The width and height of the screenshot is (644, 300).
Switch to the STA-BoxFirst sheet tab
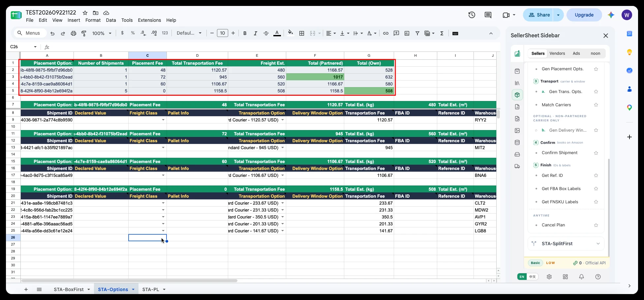pyautogui.click(x=69, y=289)
